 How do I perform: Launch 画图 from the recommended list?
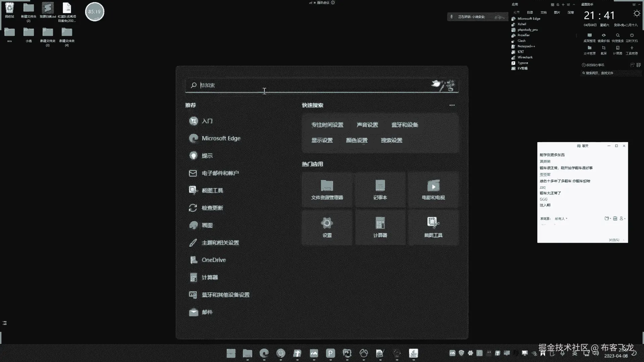click(x=207, y=225)
